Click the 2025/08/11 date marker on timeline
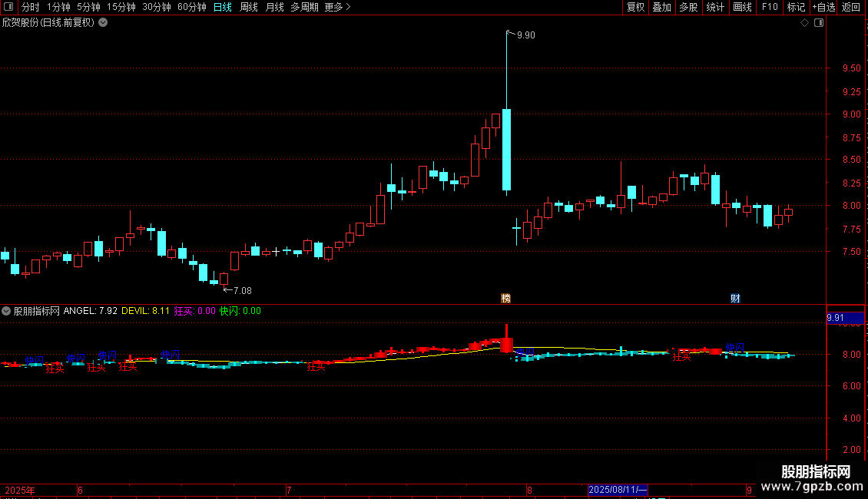The image size is (868, 499). click(618, 490)
